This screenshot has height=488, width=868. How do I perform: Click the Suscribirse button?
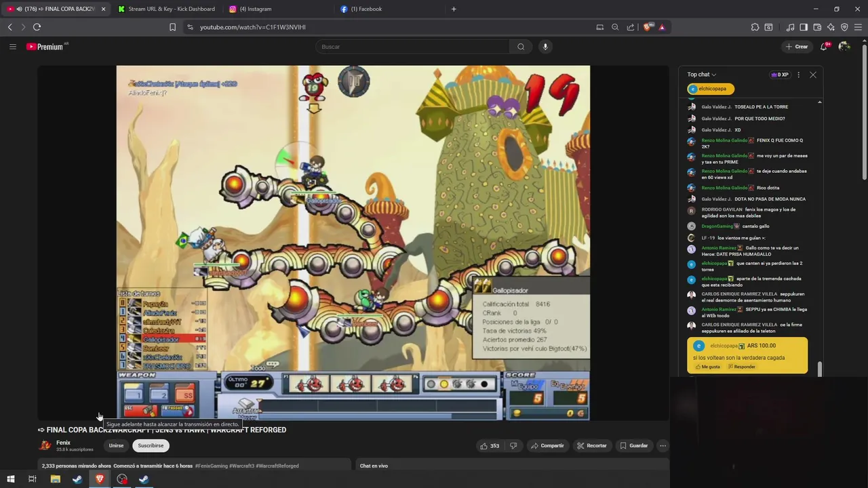(x=151, y=445)
